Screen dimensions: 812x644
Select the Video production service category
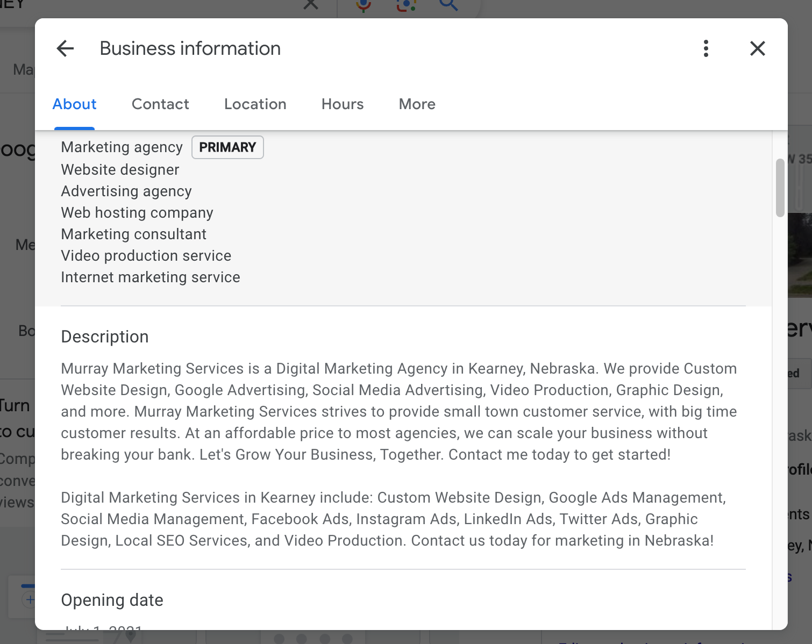[x=146, y=256]
